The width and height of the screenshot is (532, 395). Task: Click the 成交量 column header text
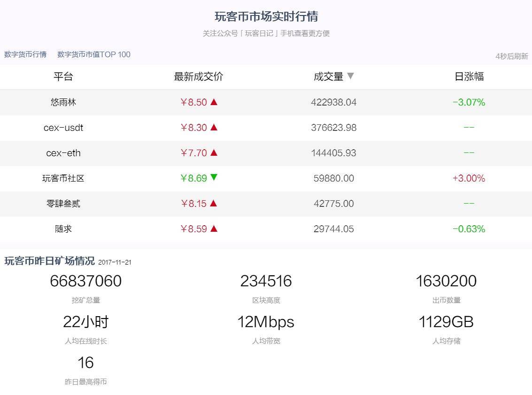click(x=328, y=76)
